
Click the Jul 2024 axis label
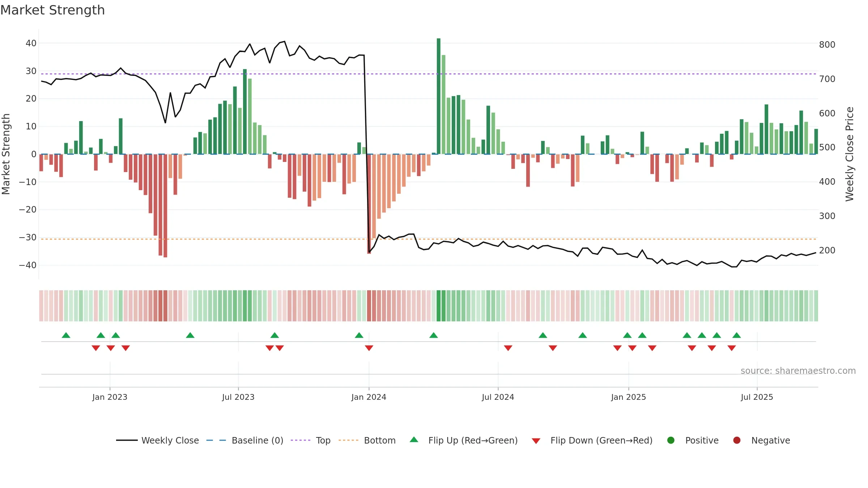tap(498, 397)
